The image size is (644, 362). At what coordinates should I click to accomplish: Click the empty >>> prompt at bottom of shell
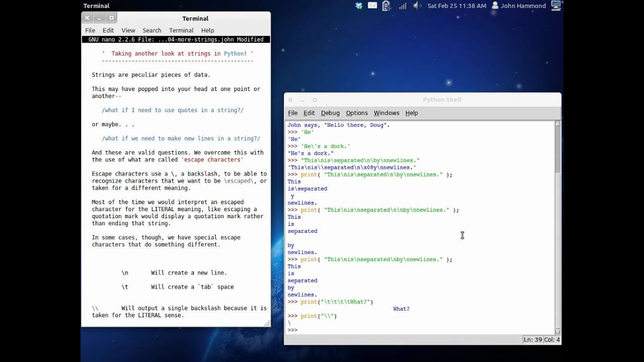pyautogui.click(x=292, y=330)
